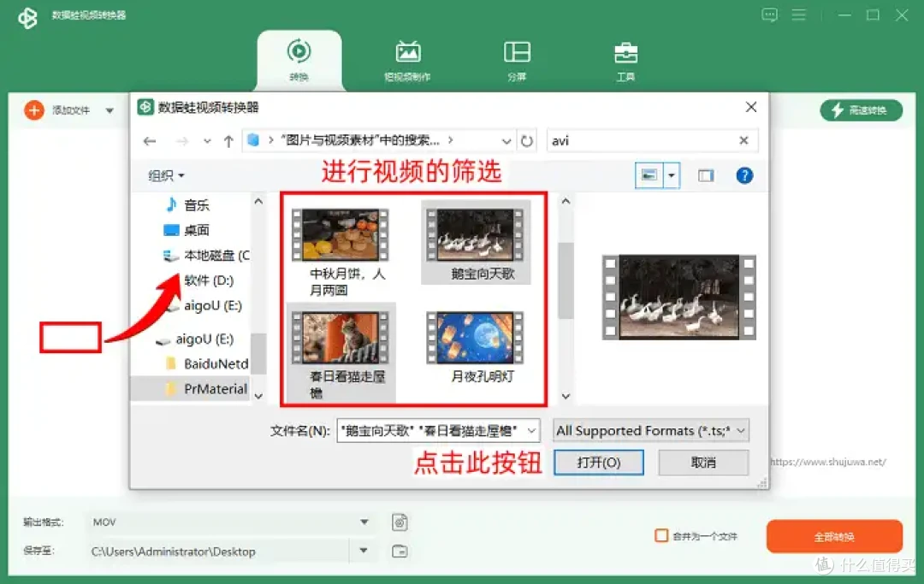The height and width of the screenshot is (584, 924).
Task: Click file list scroll down arrow
Action: pyautogui.click(x=566, y=396)
